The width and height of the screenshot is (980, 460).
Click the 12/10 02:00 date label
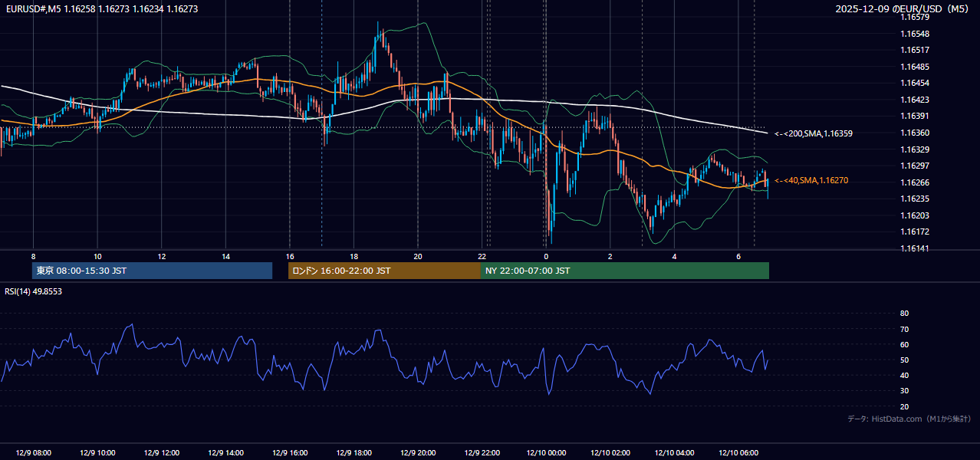coord(610,453)
